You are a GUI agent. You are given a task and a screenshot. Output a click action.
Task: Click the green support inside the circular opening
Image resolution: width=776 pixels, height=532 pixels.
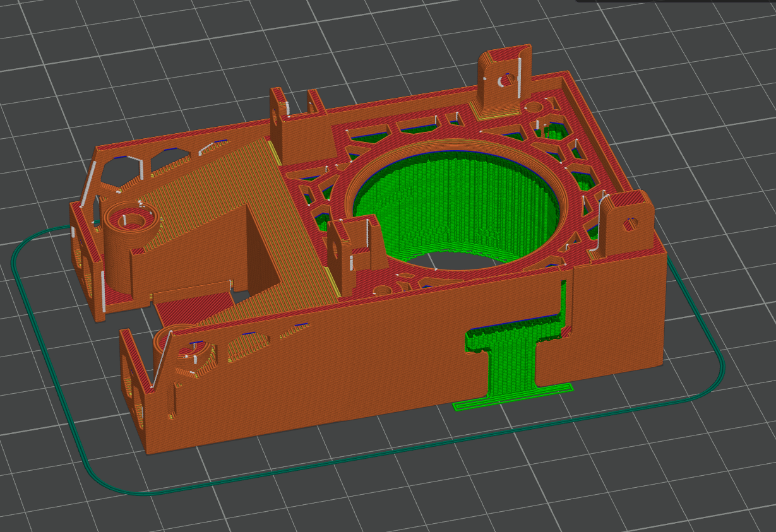pos(455,202)
